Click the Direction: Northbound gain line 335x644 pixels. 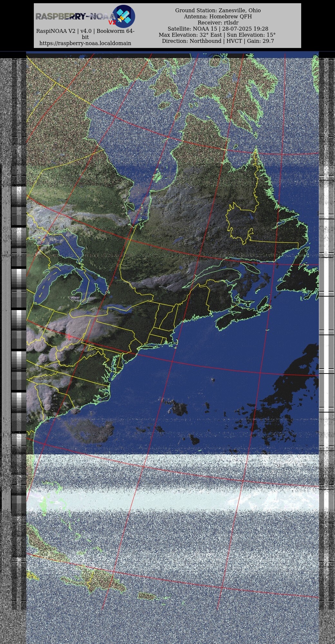218,41
